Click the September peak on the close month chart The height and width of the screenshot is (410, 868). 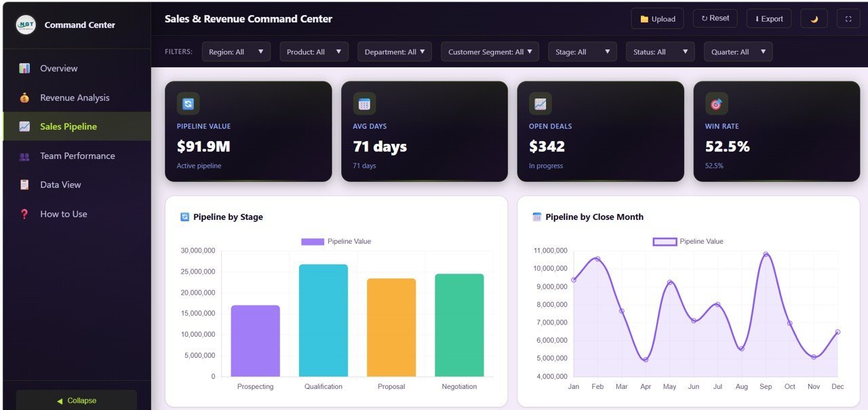(766, 253)
